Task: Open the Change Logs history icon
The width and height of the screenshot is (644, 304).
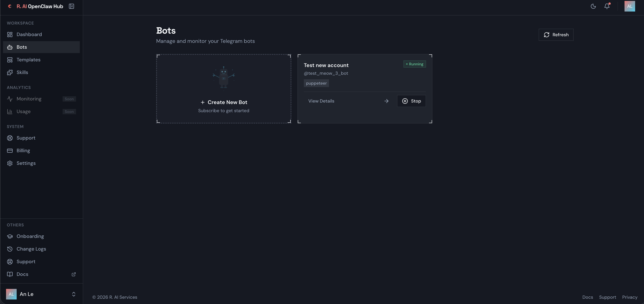Action: [x=10, y=249]
